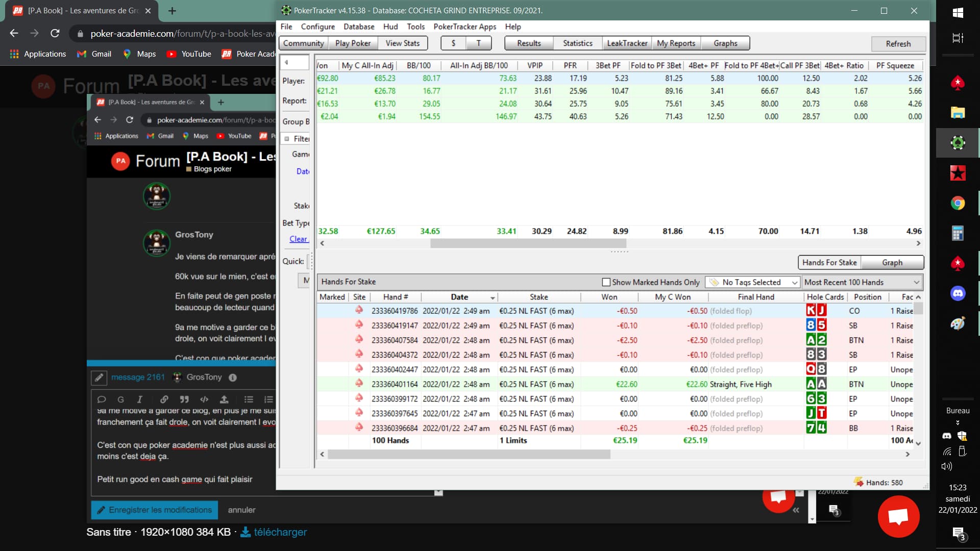Click the volume icon in system tray
The height and width of the screenshot is (551, 980).
tap(947, 466)
